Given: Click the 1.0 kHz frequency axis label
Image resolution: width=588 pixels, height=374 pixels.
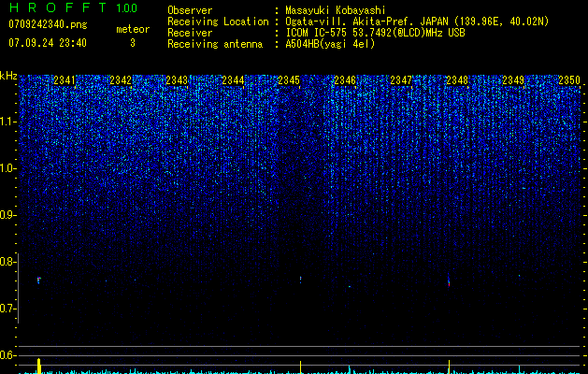Looking at the screenshot, I should (x=8, y=168).
